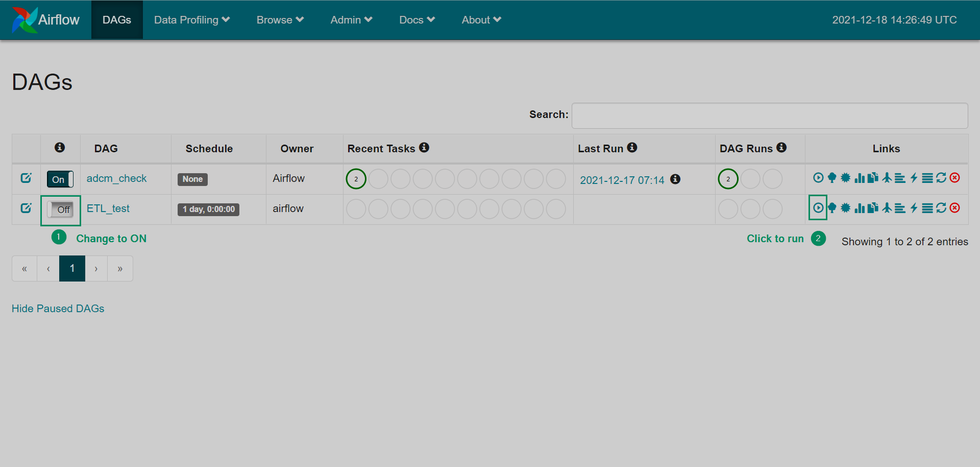
Task: Pause the adcm_check DAG using its toggle
Action: click(x=60, y=179)
